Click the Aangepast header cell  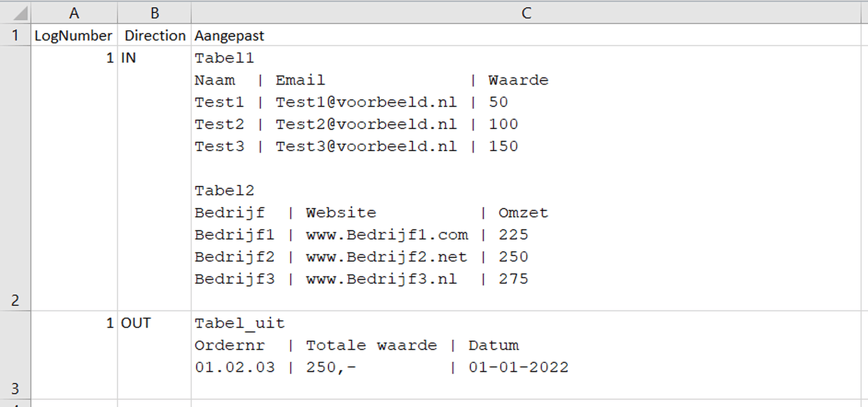click(526, 35)
